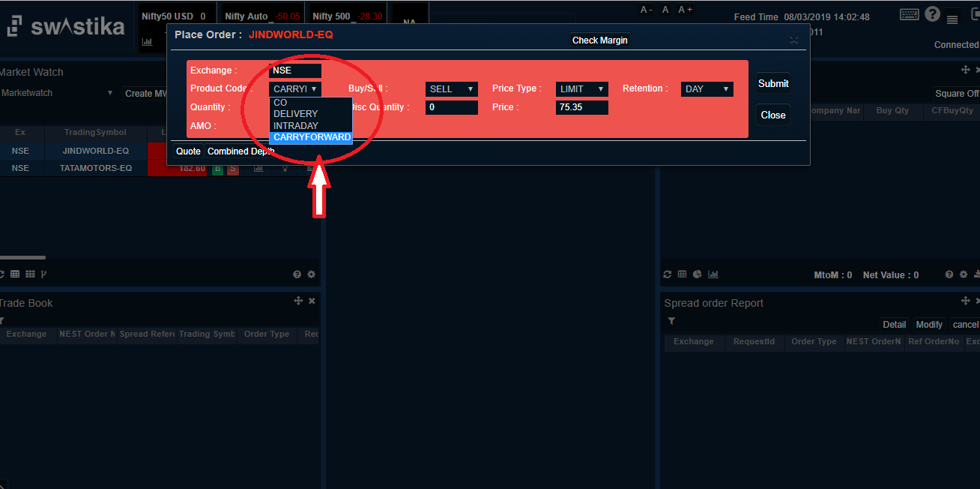Click Detail in Spread order Report
The height and width of the screenshot is (489, 980).
895,325
